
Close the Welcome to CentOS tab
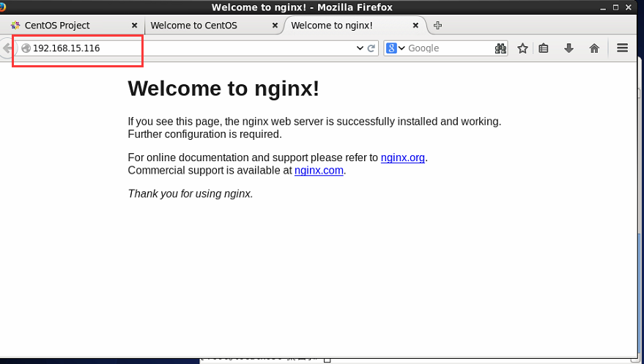[275, 26]
